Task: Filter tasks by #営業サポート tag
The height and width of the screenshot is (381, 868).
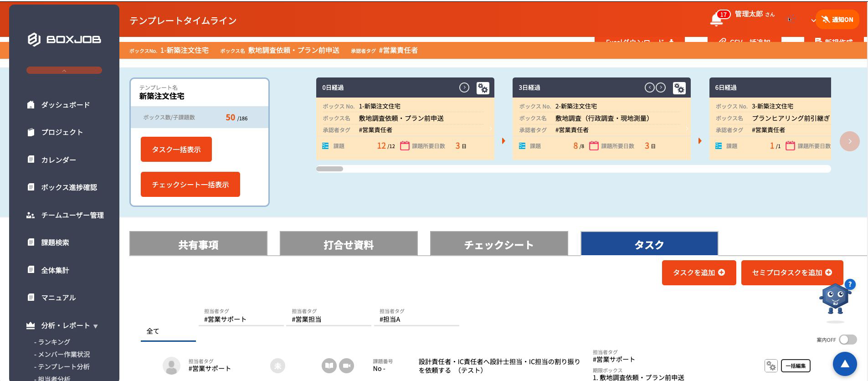Action: [241, 316]
